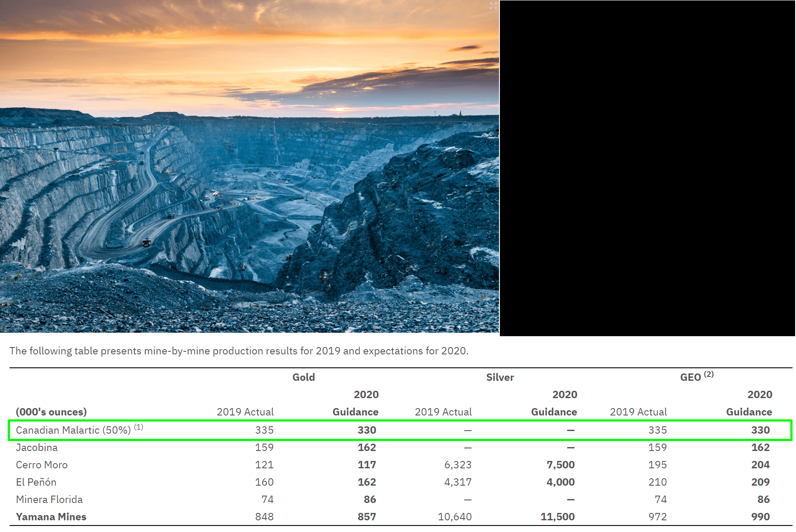The height and width of the screenshot is (532, 796).
Task: Select the El Peñón row label
Action: (x=36, y=482)
